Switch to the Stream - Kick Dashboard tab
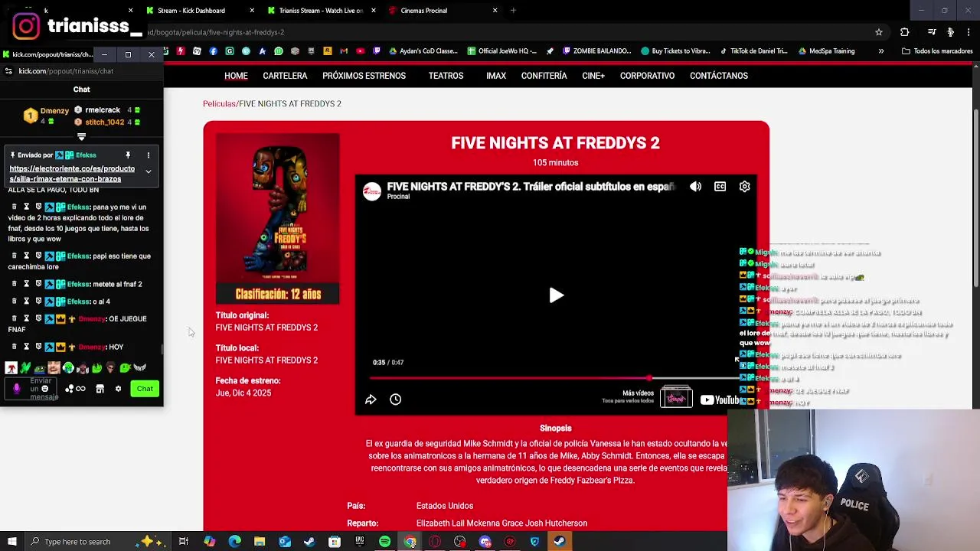Viewport: 980px width, 551px height. [x=199, y=11]
